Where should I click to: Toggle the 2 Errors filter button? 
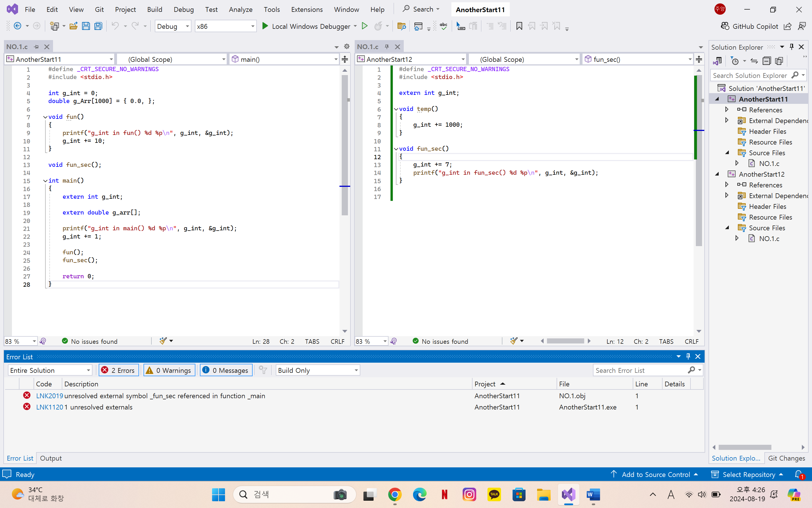coord(118,370)
